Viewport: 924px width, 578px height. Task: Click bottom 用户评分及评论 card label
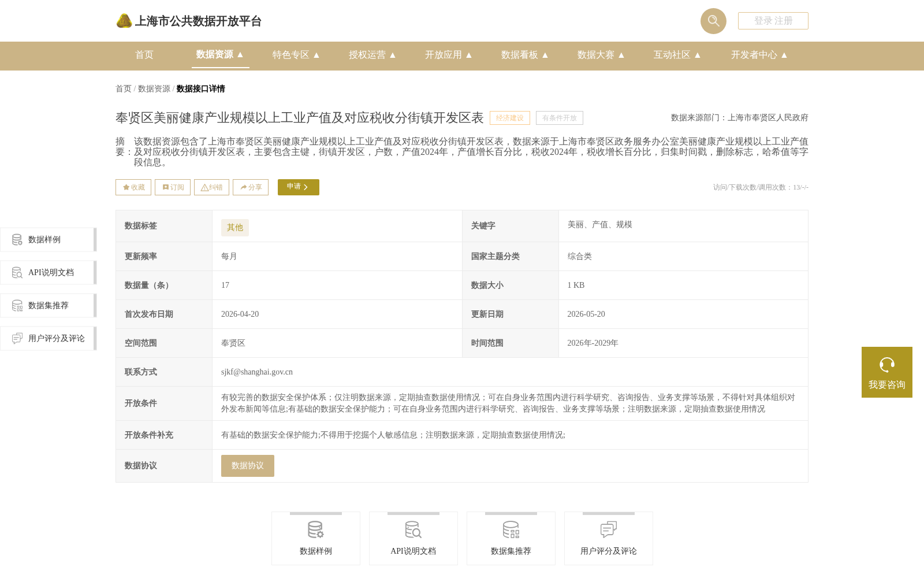(x=609, y=551)
